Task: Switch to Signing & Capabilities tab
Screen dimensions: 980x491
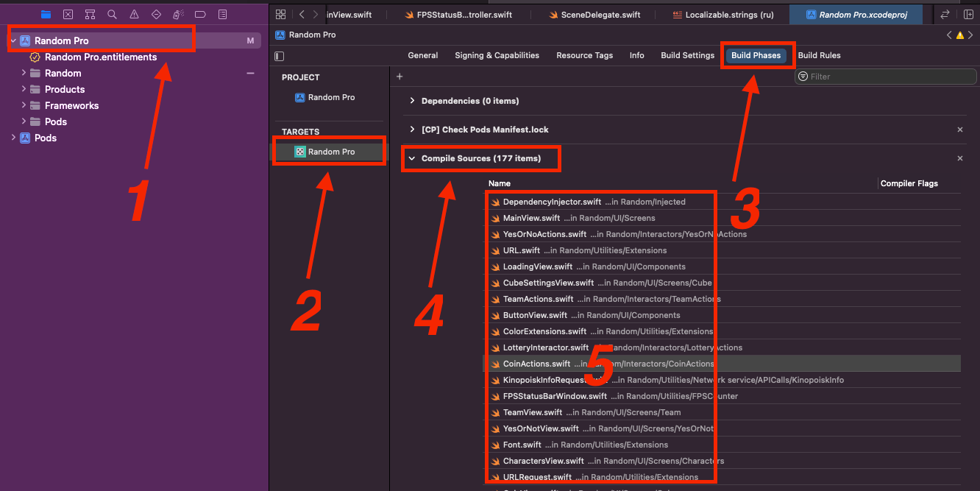Action: 497,55
